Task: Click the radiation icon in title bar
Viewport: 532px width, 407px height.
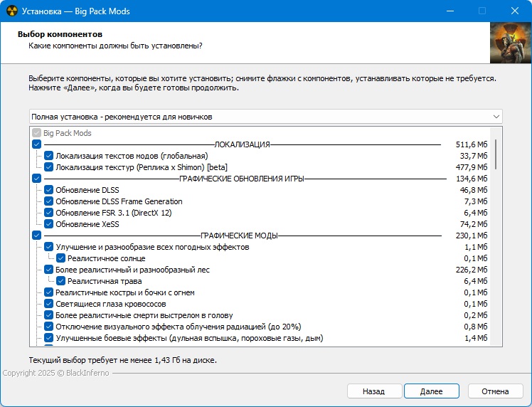Action: tap(10, 11)
